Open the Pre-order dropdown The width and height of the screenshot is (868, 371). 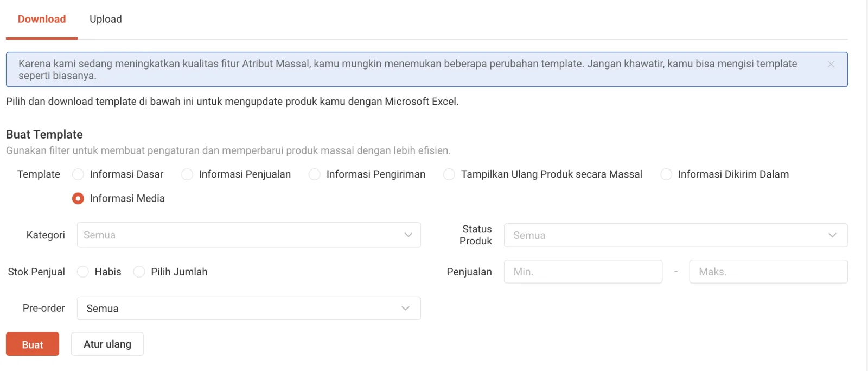point(248,308)
